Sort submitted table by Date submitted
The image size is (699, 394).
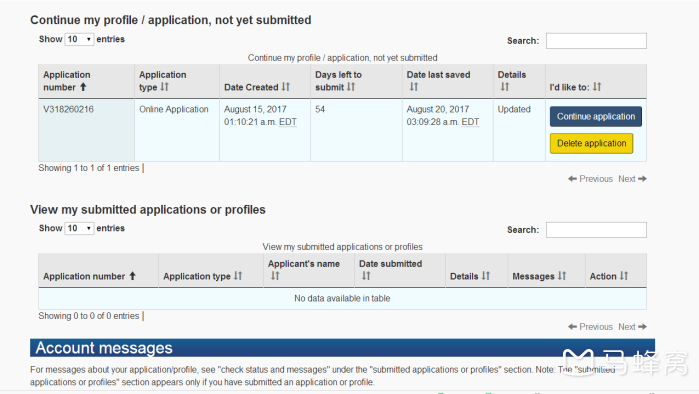[400, 271]
